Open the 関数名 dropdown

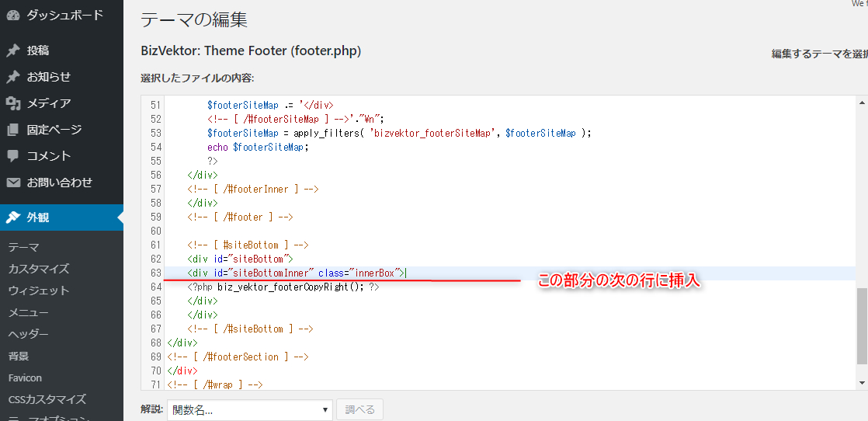point(250,410)
